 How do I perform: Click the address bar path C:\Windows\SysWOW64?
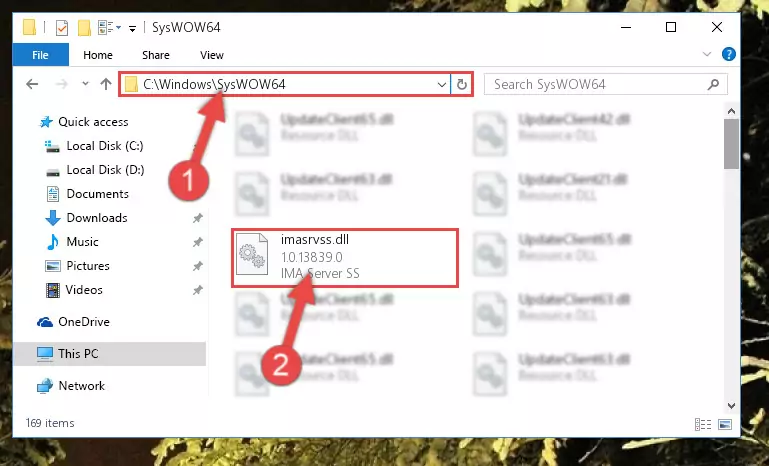point(214,84)
